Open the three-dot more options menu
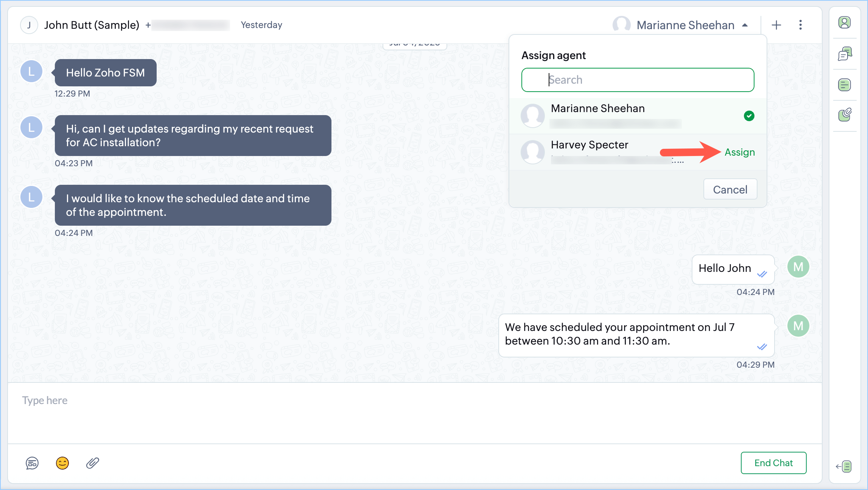Viewport: 868px width, 490px height. pos(800,25)
